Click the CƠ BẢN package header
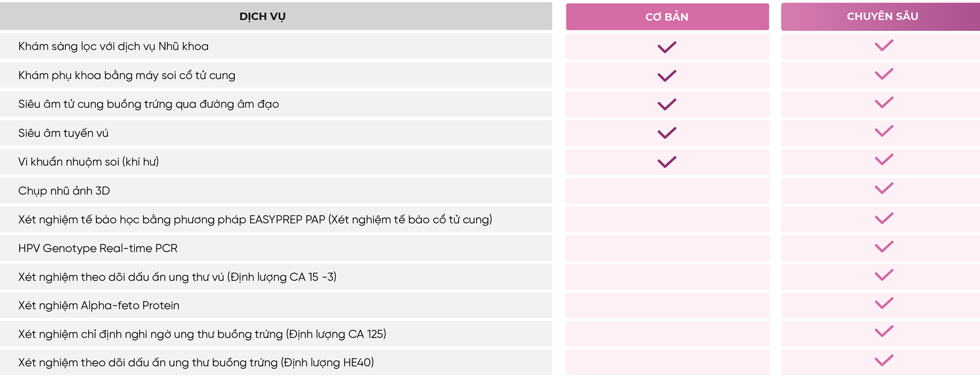980x377 pixels. [667, 17]
